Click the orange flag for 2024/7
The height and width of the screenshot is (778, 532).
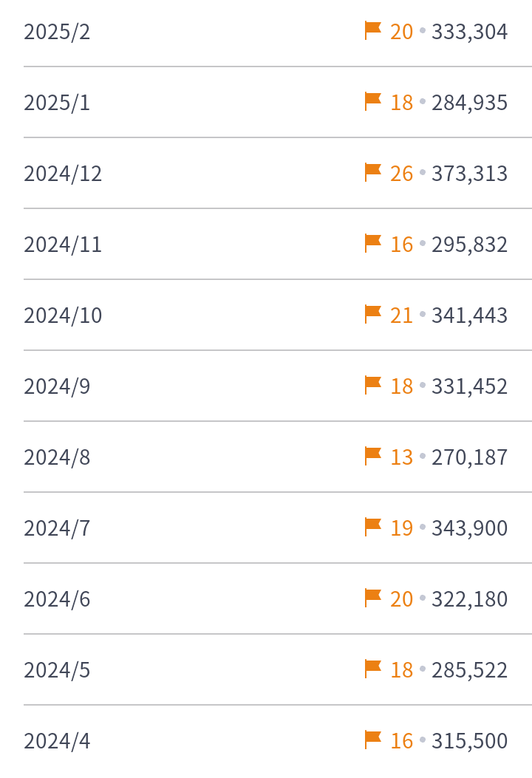(x=373, y=528)
